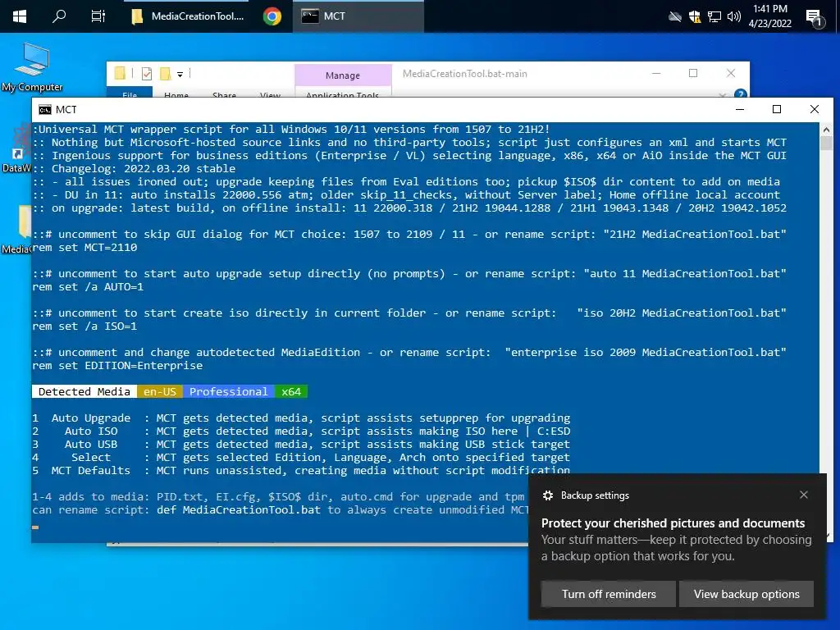840x630 pixels.
Task: Click the Detected Media label
Action: tap(84, 391)
